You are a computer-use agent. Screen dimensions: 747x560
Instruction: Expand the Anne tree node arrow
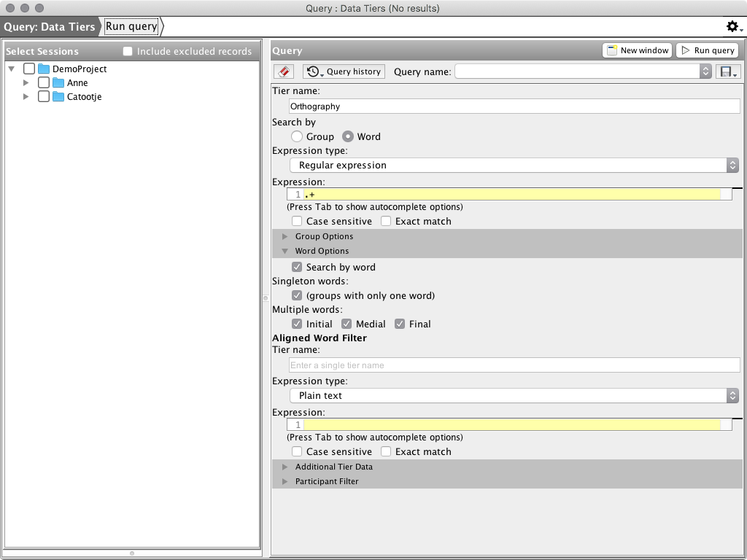click(x=26, y=83)
